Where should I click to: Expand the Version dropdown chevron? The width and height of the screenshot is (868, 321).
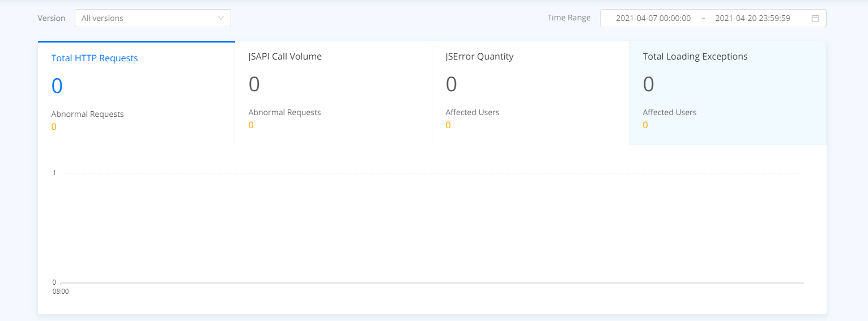coord(221,18)
